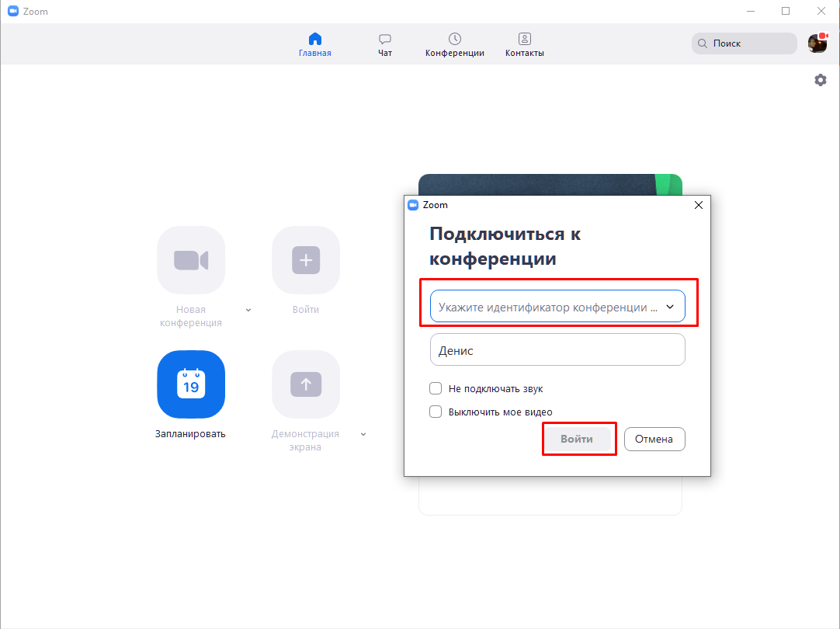Maximize the main Zoom window
Image resolution: width=840 pixels, height=629 pixels.
pos(786,11)
